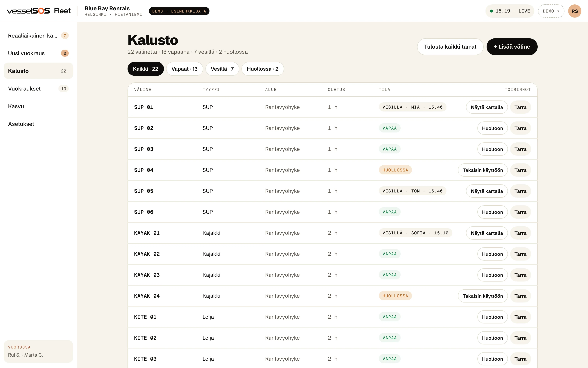The image size is (588, 368).
Task: Open the Kasvu page
Action: tap(38, 106)
